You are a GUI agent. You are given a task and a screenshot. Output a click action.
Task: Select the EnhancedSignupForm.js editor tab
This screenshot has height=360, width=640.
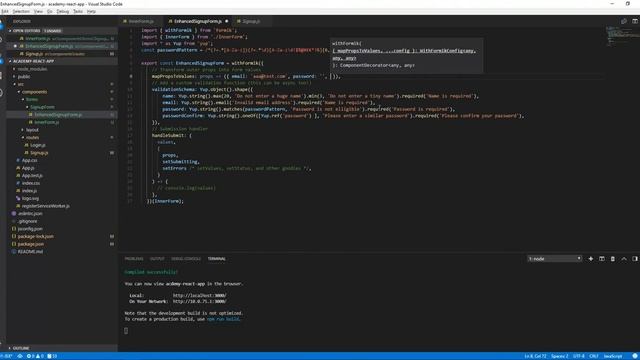coord(198,21)
